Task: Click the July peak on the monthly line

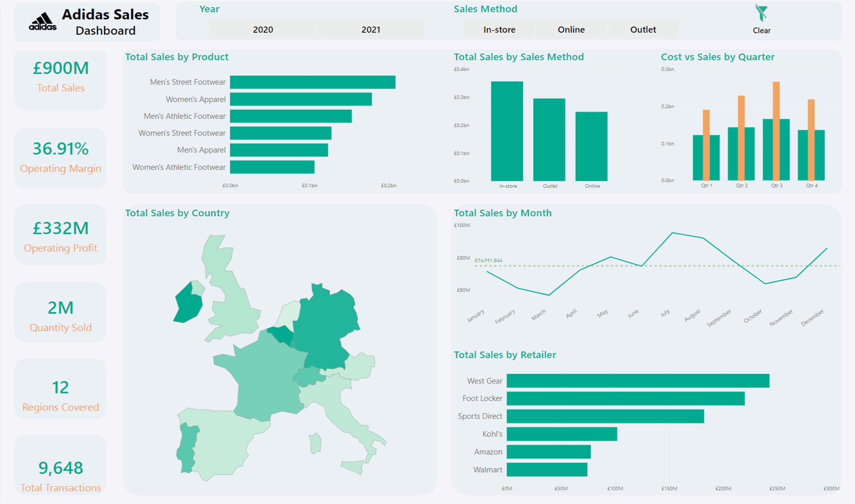Action: coord(672,233)
